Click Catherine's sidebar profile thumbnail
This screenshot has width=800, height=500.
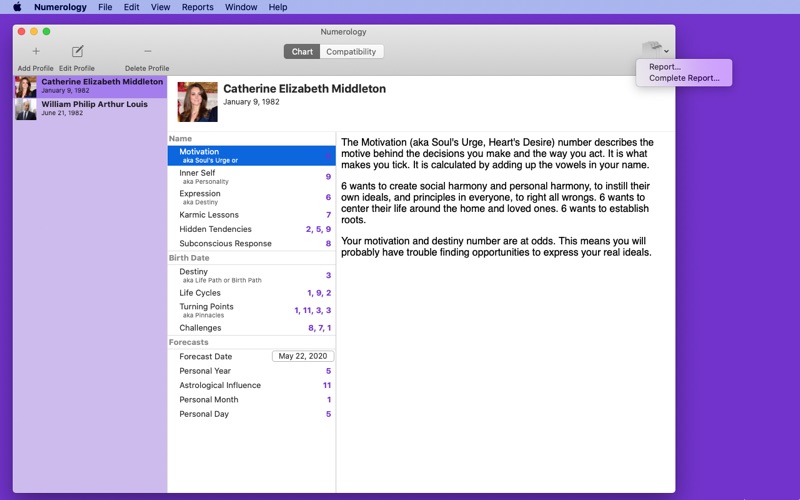26,87
